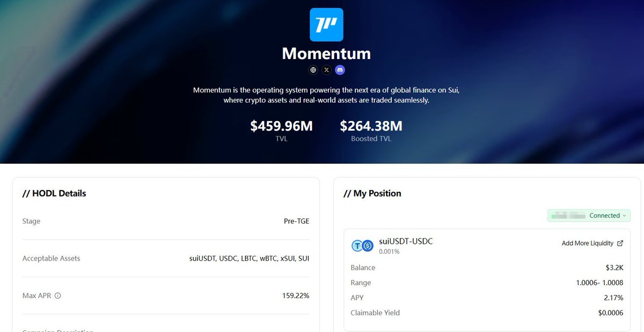Image resolution: width=644 pixels, height=332 pixels.
Task: Click the Claimable Yield amount $0.0006
Action: tap(610, 313)
